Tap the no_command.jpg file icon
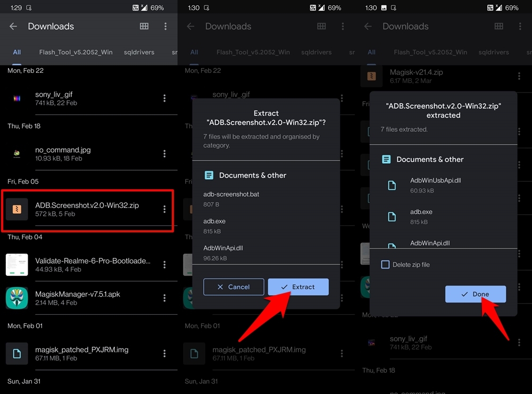Screen dimensions: 532x394 (x=17, y=154)
